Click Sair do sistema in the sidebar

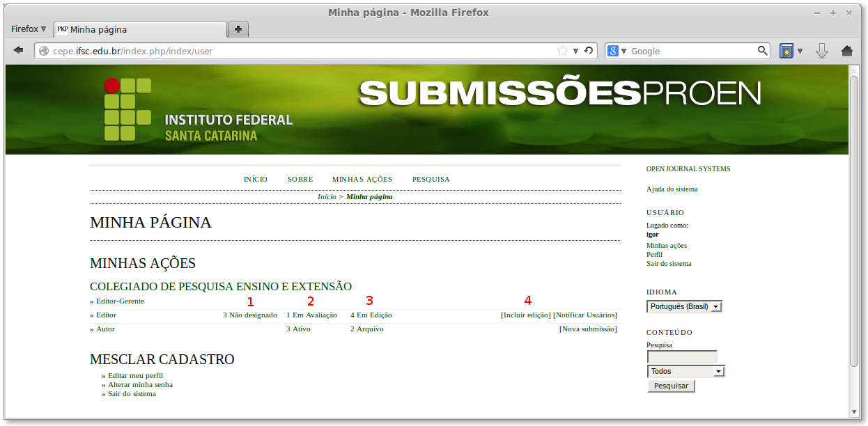pyautogui.click(x=668, y=263)
